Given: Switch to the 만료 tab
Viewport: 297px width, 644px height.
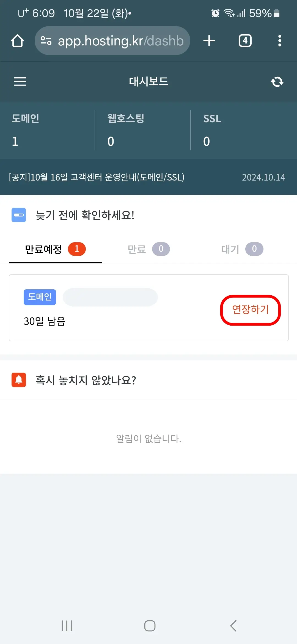Looking at the screenshot, I should (148, 249).
